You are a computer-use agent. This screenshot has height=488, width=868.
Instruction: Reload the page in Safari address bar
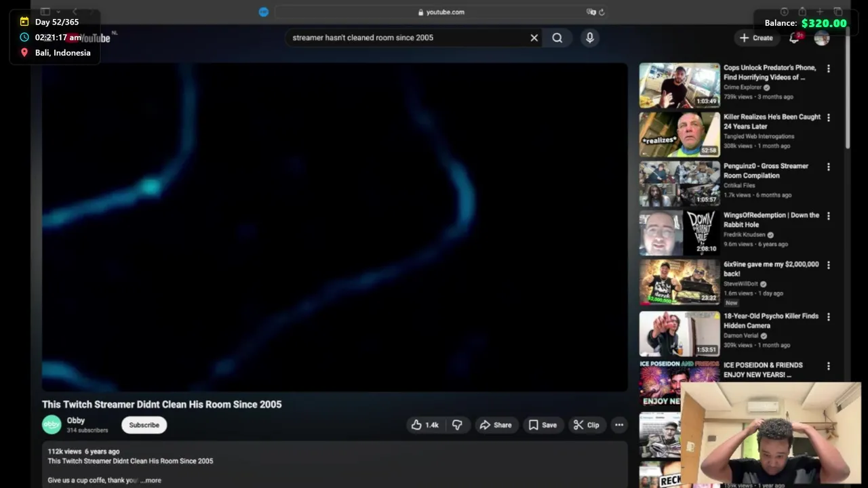pos(601,12)
